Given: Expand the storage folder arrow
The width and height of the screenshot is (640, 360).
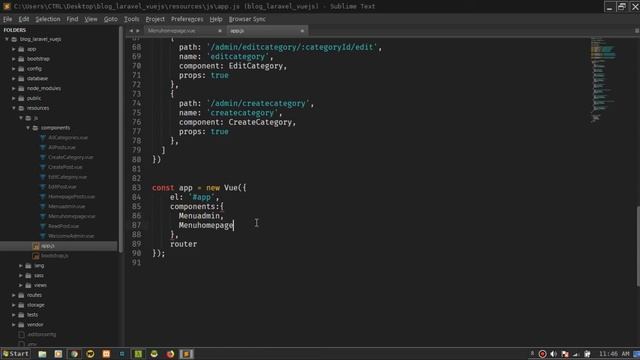Looking at the screenshot, I should click(13, 305).
